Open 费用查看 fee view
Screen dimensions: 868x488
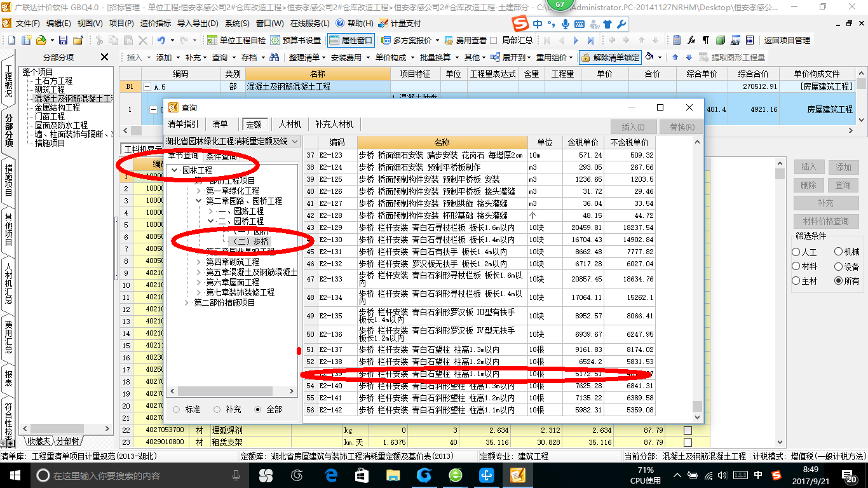pos(466,40)
